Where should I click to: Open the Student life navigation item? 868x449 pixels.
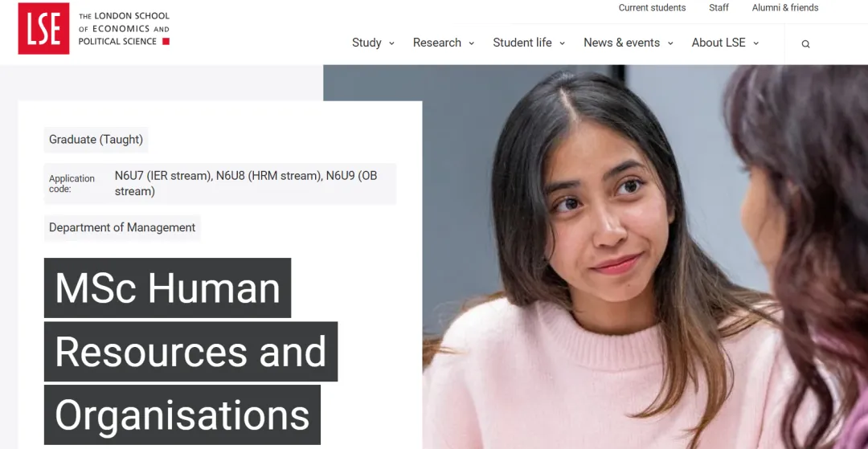[522, 43]
